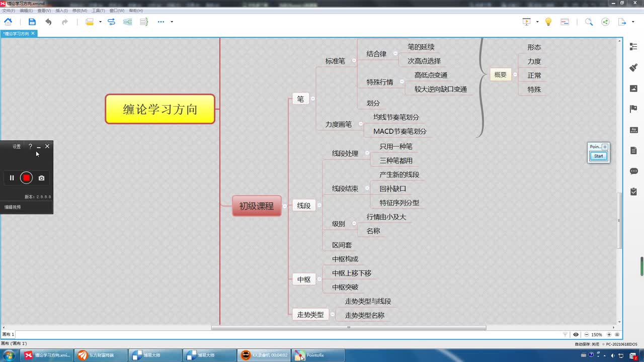Screen dimensions: 644x362
Task: Open the Outline panel in the right sidebar
Action: [x=633, y=47]
